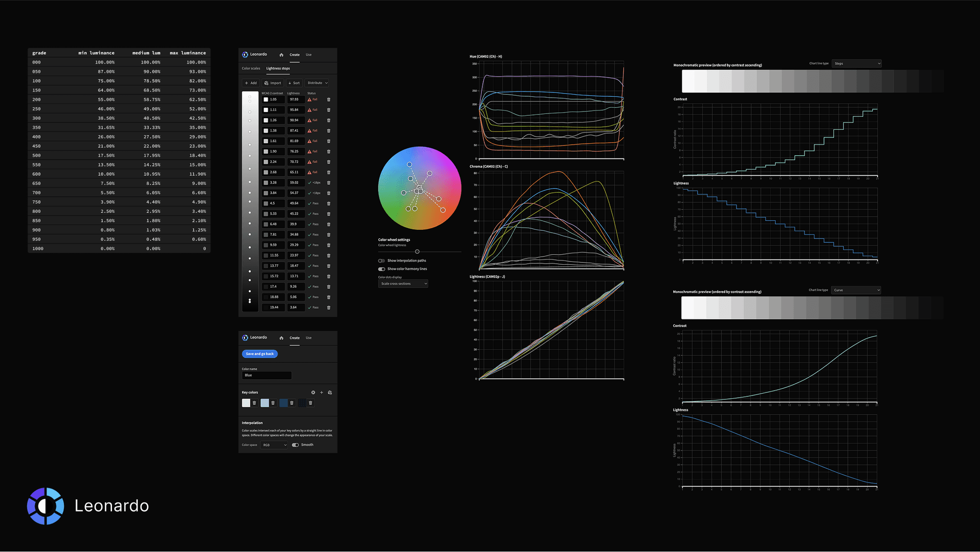Delete the 6.48 contrast stop
Screen dimensions: 980x552
coord(329,225)
